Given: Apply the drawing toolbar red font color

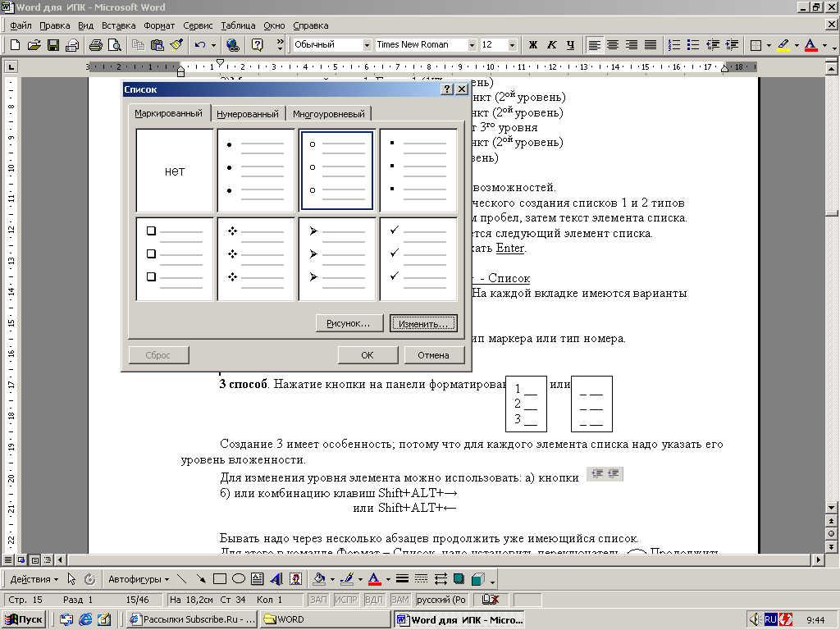Looking at the screenshot, I should point(374,579).
